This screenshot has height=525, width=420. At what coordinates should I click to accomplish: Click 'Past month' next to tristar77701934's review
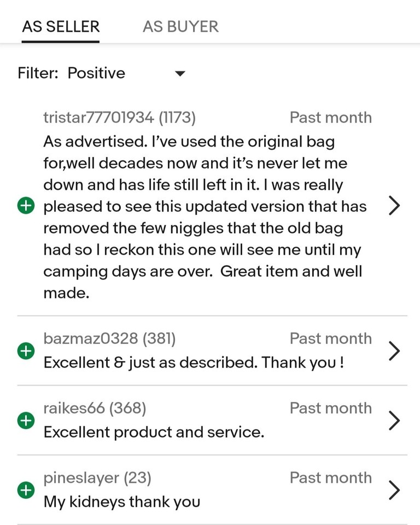(x=330, y=117)
